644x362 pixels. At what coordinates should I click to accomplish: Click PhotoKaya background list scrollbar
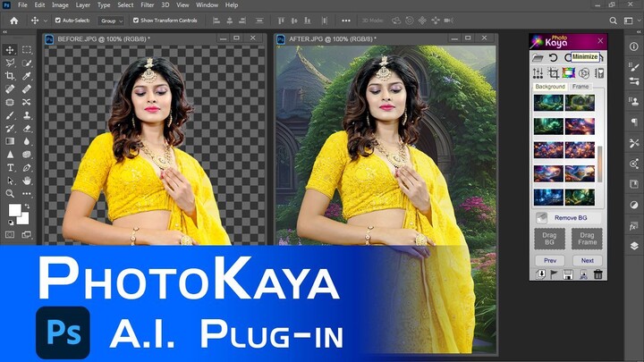coord(600,164)
